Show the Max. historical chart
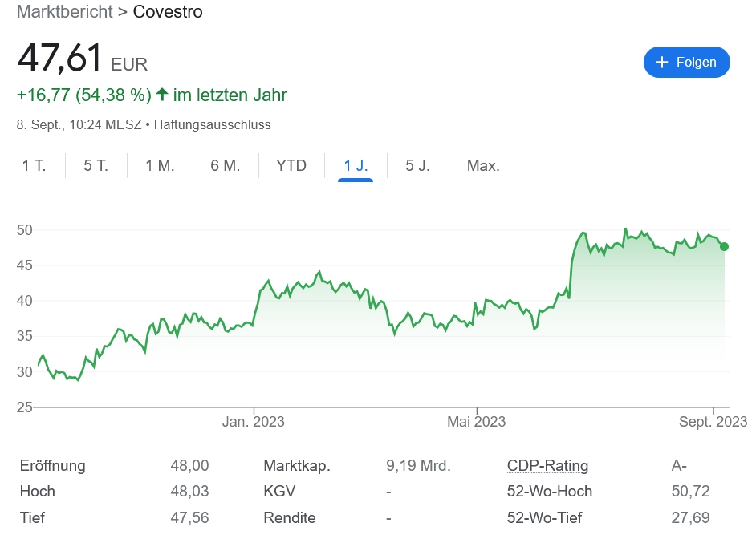This screenshot has width=756, height=539. [483, 165]
